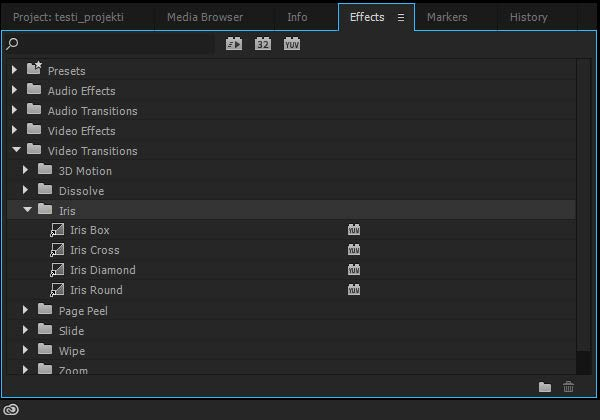600x420 pixels.
Task: Select the Presets label
Action: click(x=67, y=71)
